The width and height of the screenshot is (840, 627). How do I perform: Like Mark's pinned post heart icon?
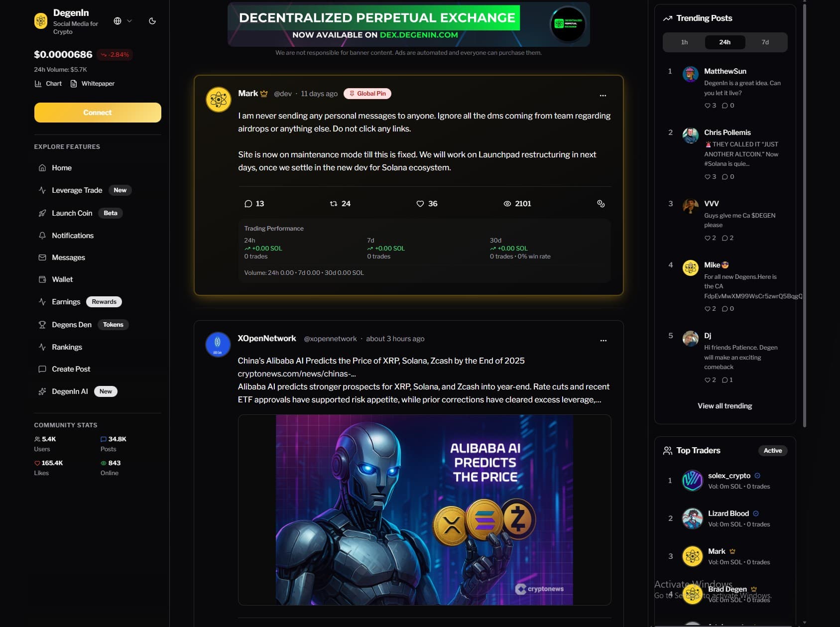420,204
